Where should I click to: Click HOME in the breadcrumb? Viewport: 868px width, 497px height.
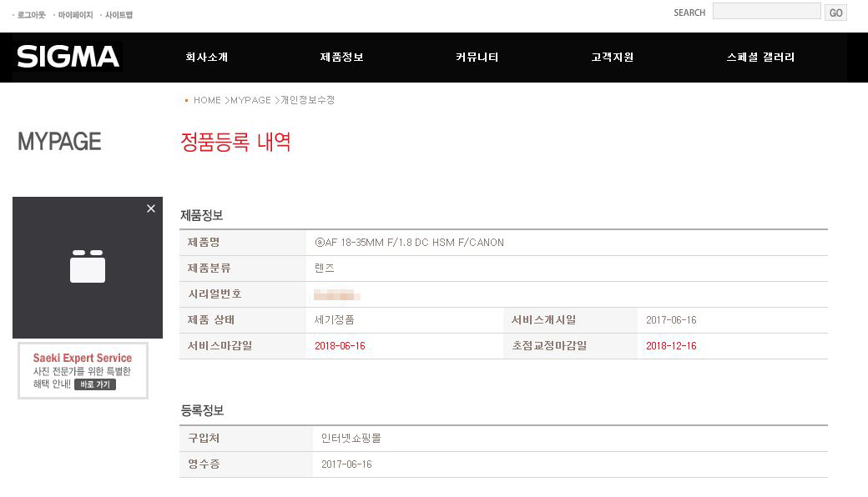click(207, 100)
